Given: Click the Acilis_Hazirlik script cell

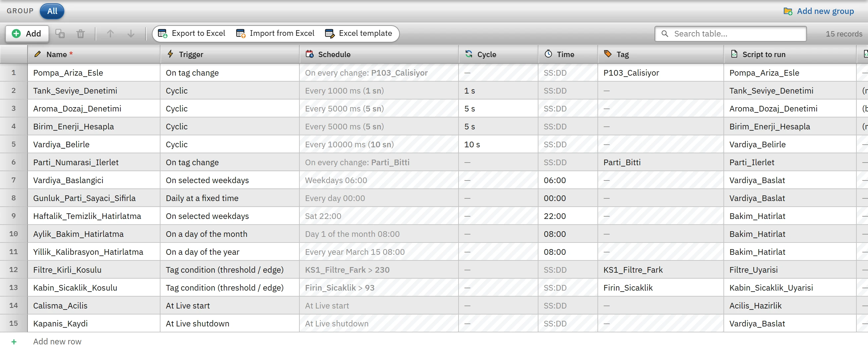Looking at the screenshot, I should (790, 305).
